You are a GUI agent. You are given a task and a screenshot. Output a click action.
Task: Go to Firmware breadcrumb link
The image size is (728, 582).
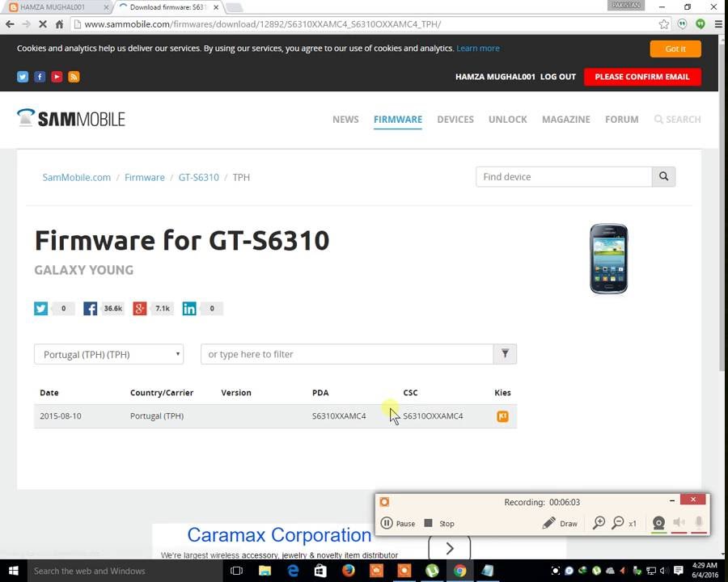pos(145,177)
